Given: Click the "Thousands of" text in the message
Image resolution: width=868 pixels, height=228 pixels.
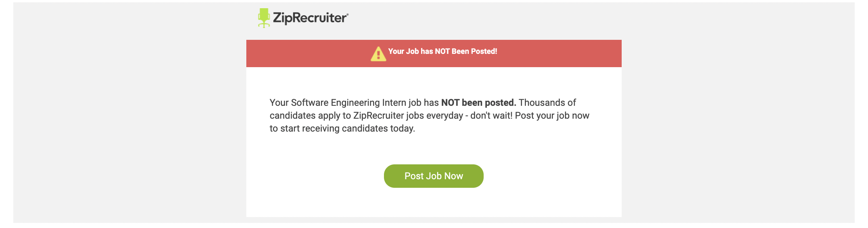Looking at the screenshot, I should (x=547, y=103).
